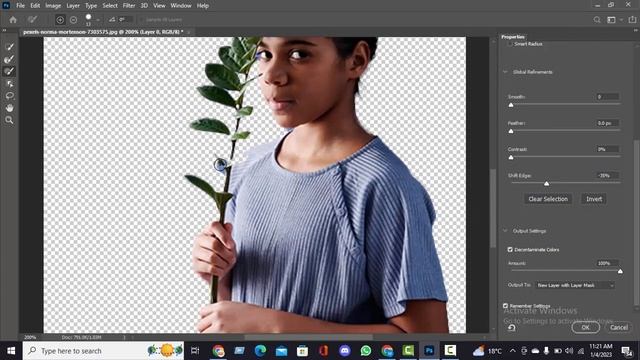
Task: Click the Windows taskbar search box
Action: click(x=103, y=351)
